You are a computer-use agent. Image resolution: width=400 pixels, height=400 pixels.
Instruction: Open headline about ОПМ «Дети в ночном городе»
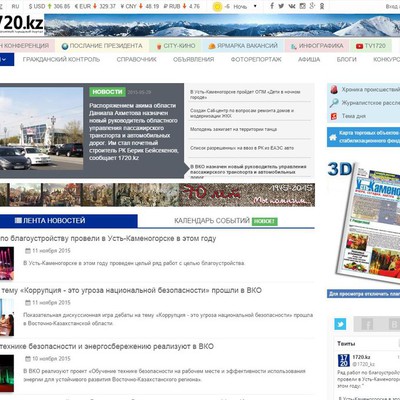245,94
